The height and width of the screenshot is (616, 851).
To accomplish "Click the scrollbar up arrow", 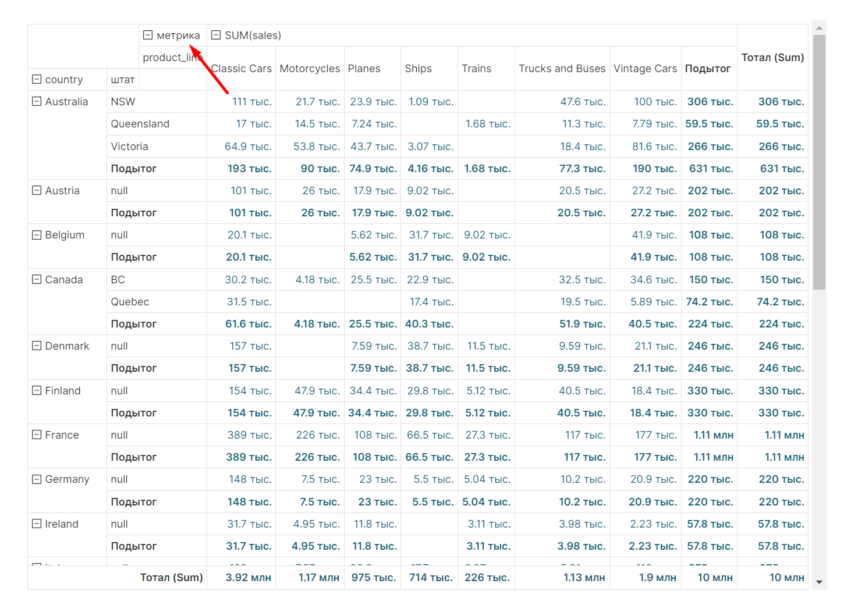I will tap(819, 28).
